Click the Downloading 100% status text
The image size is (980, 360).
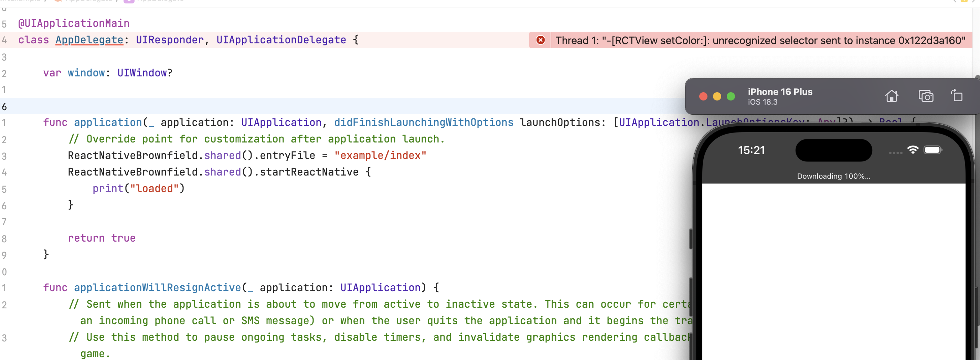(x=833, y=176)
